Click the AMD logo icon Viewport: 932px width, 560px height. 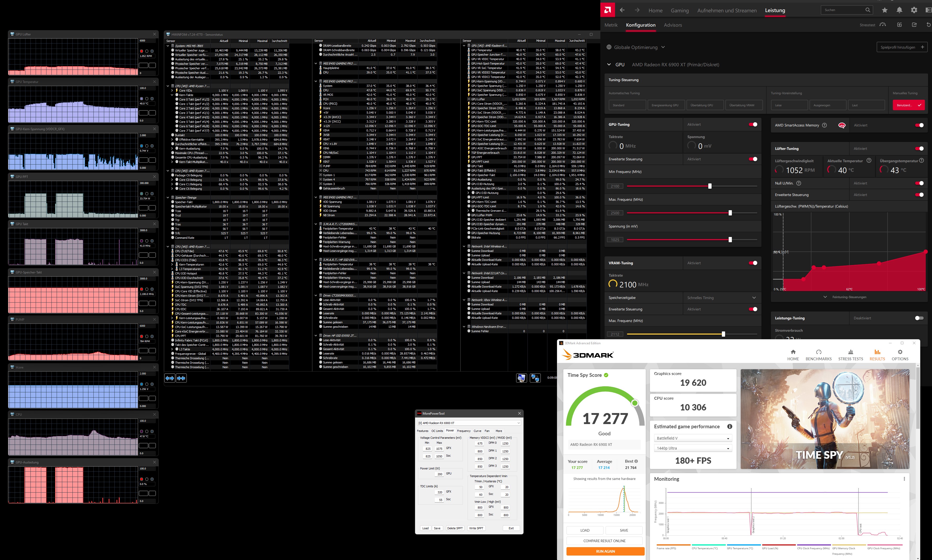tap(607, 10)
